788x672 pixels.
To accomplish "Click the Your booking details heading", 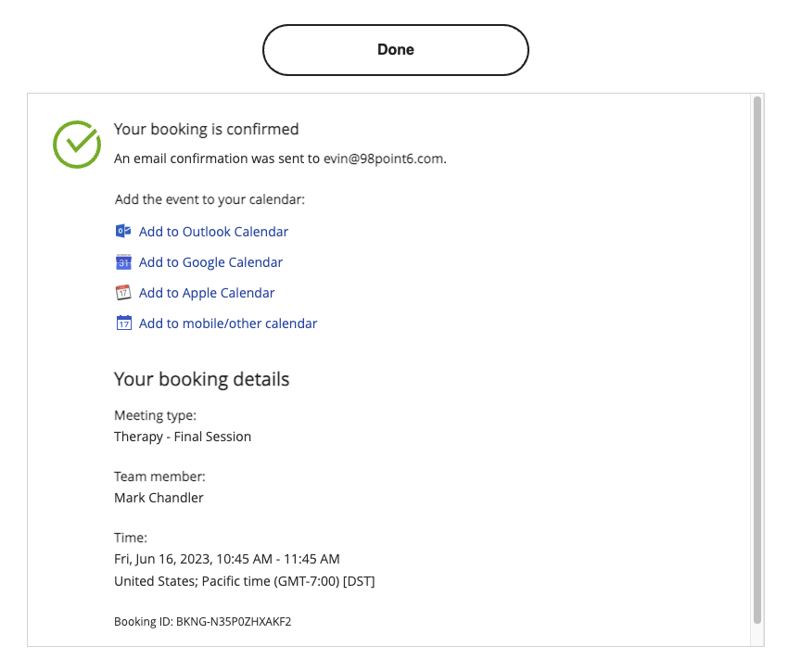I will [x=201, y=379].
